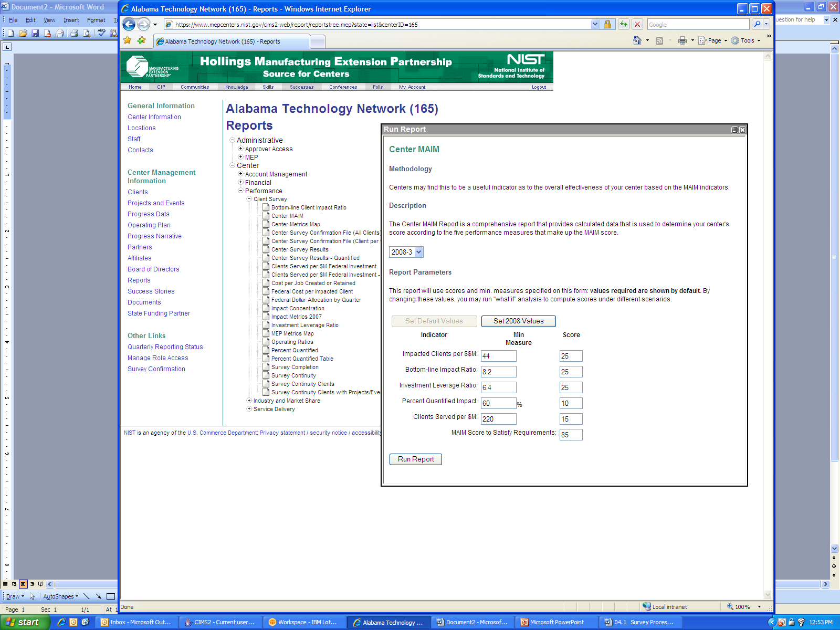
Task: Click the Add to Favorites icon
Action: tap(141, 40)
